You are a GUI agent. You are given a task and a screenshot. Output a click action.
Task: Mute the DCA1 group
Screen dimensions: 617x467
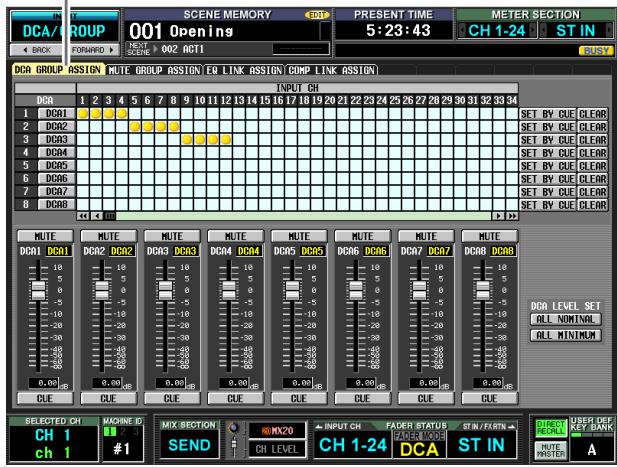(45, 236)
